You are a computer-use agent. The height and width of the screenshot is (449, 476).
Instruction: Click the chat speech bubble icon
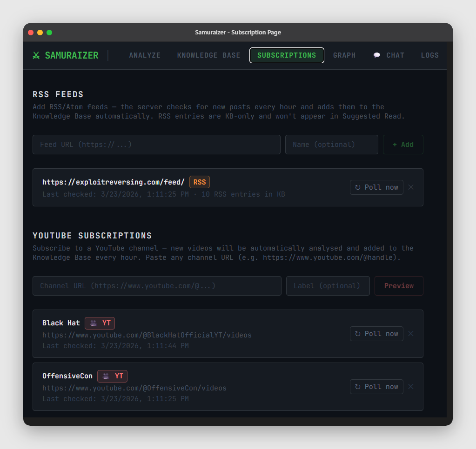tap(377, 55)
